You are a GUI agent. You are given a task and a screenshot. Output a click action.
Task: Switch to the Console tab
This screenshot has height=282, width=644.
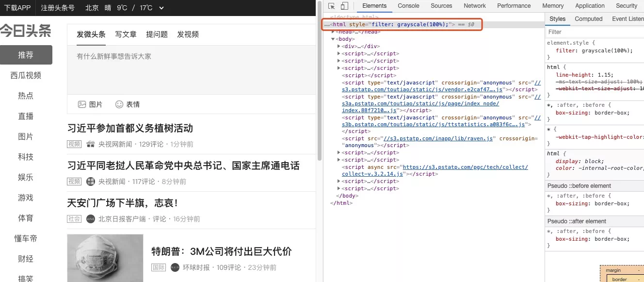coord(408,6)
